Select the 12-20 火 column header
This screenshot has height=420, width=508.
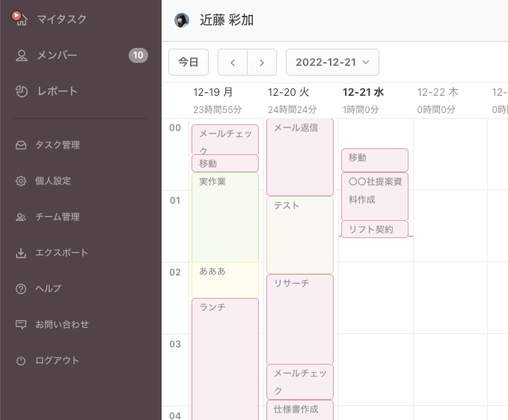point(288,92)
